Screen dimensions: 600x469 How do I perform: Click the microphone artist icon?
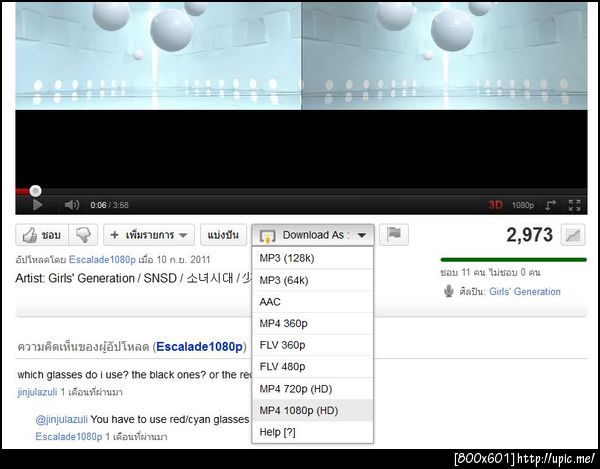[448, 291]
